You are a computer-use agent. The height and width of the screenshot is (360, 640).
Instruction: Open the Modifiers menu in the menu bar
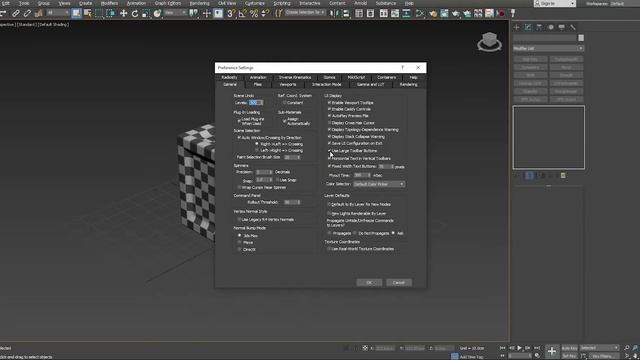tap(109, 3)
